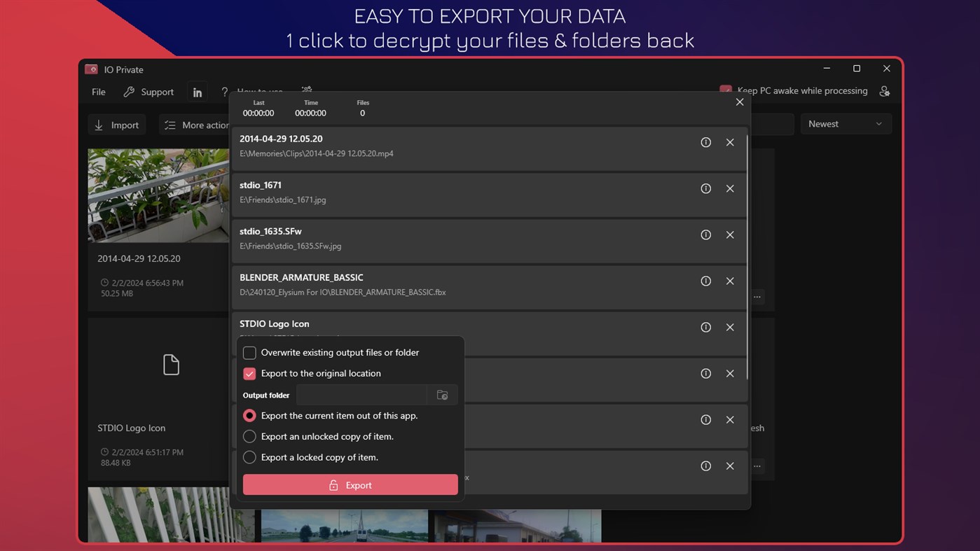This screenshot has width=980, height=551.
Task: Remove 2014-04-29 12.05.20 from the queue list
Action: coord(730,142)
